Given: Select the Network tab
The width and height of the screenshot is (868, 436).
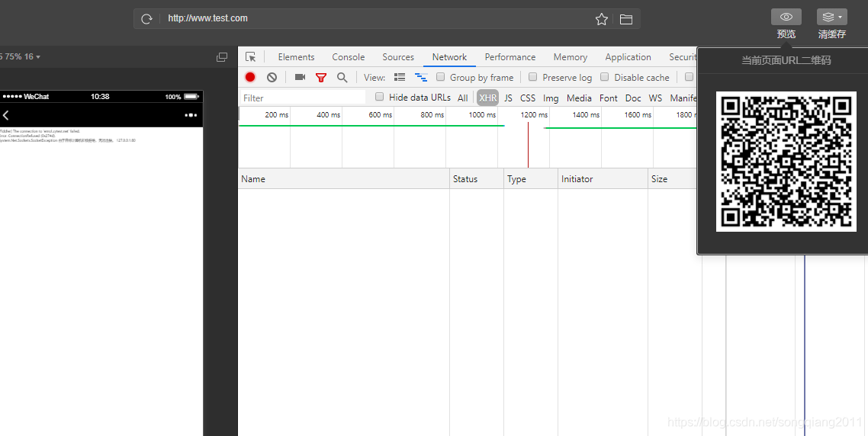Looking at the screenshot, I should pos(449,57).
